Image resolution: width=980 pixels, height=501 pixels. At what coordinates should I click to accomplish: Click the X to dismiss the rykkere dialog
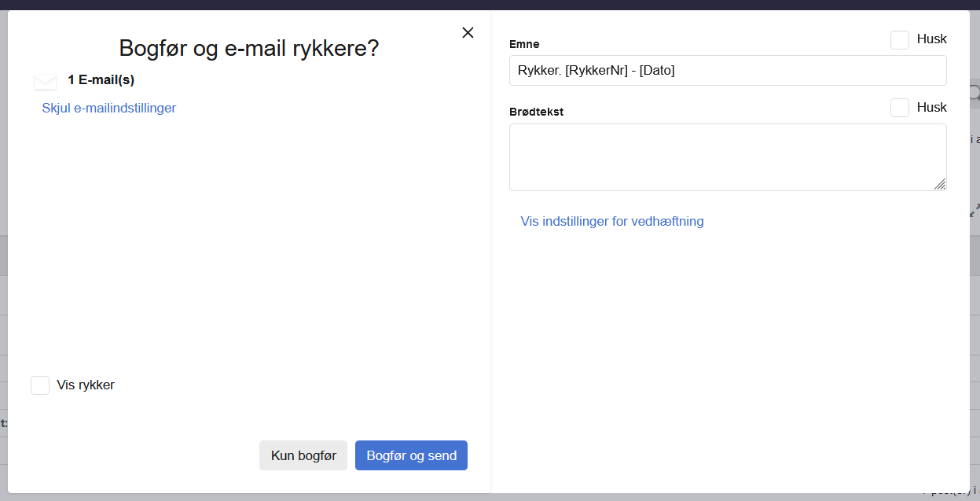tap(468, 32)
